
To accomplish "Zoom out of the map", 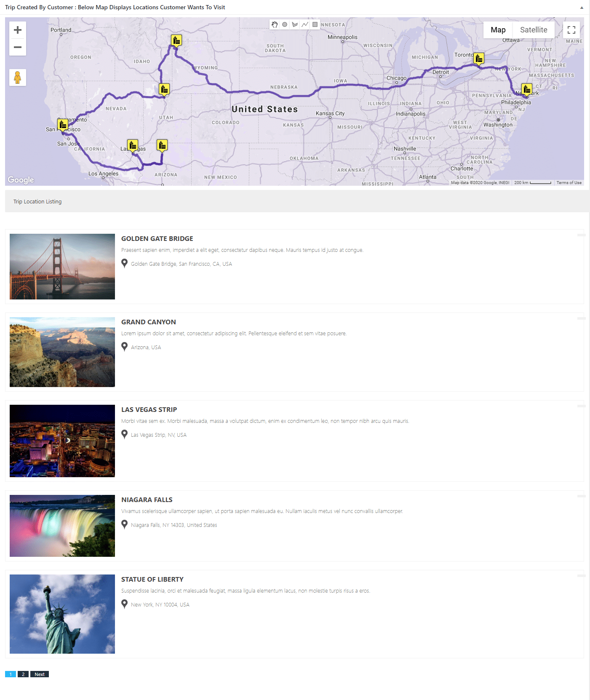I will click(x=18, y=47).
